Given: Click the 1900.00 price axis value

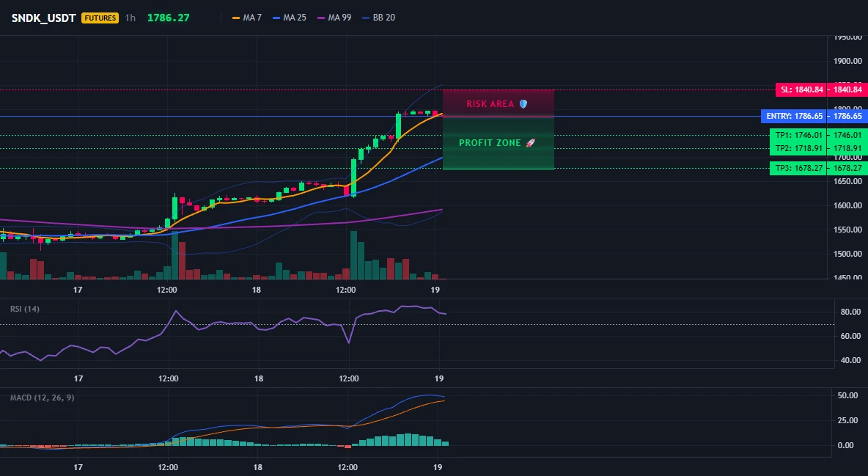Looking at the screenshot, I should click(x=847, y=62).
